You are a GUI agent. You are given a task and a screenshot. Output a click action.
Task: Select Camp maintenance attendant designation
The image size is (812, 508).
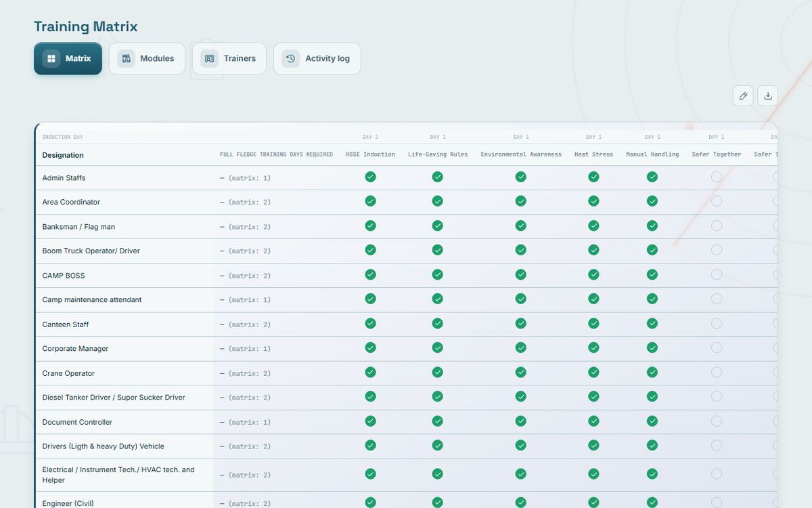click(x=92, y=299)
